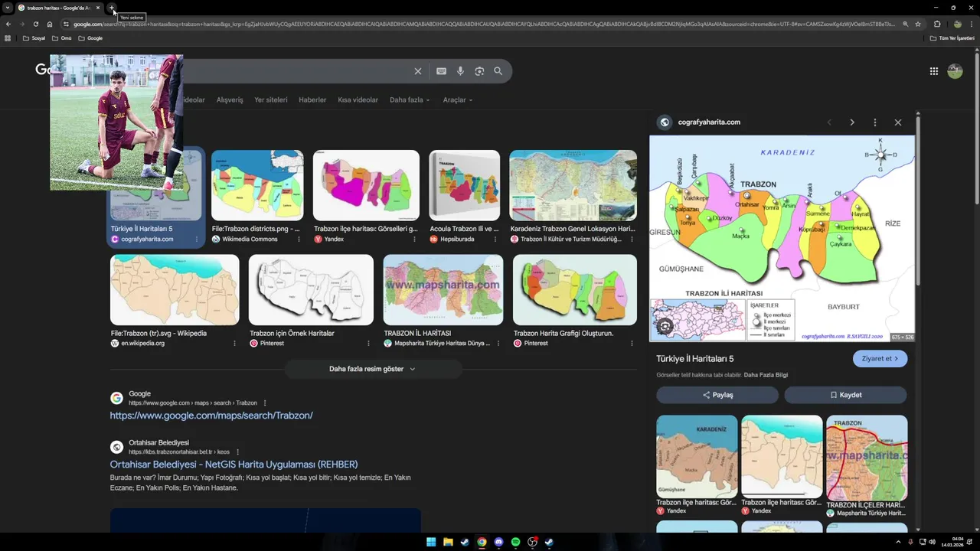Screen dimensions: 980x551
Task: Switch to the Kısa videolar tab
Action: [x=358, y=100]
